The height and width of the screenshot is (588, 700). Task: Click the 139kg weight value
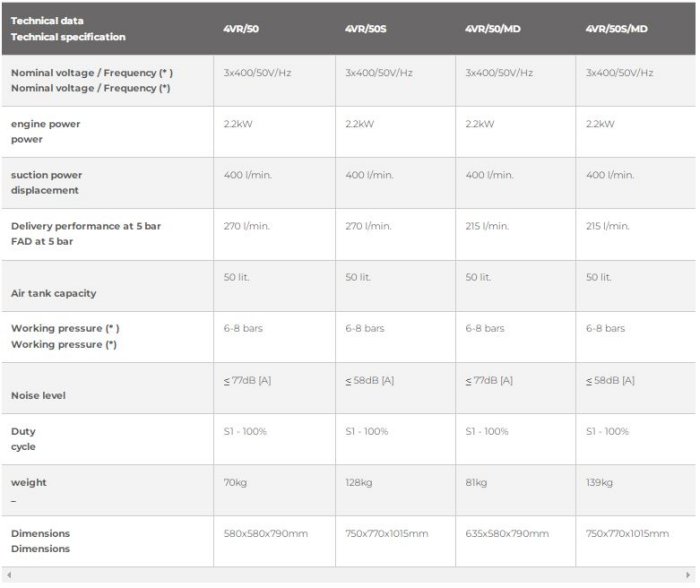coord(599,482)
